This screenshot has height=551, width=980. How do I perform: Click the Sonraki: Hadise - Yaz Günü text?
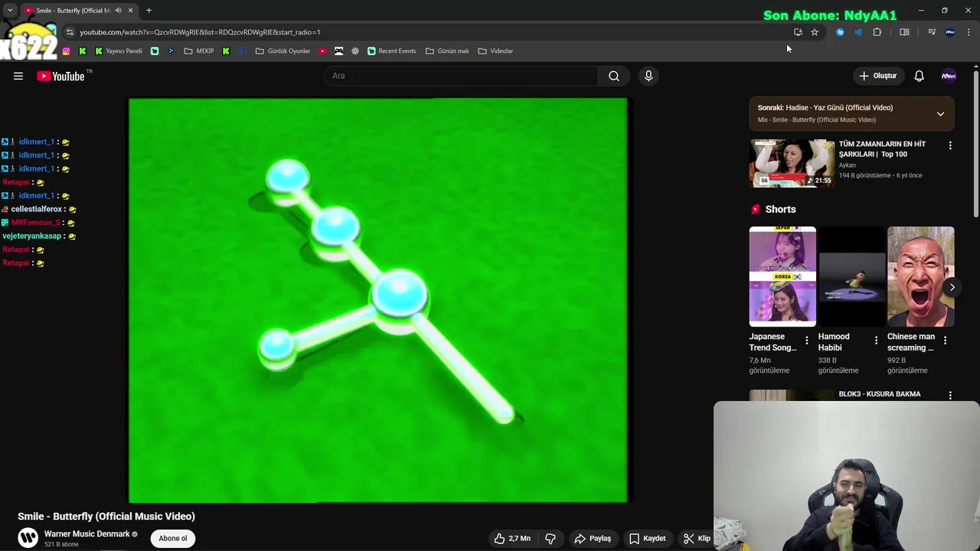point(825,108)
